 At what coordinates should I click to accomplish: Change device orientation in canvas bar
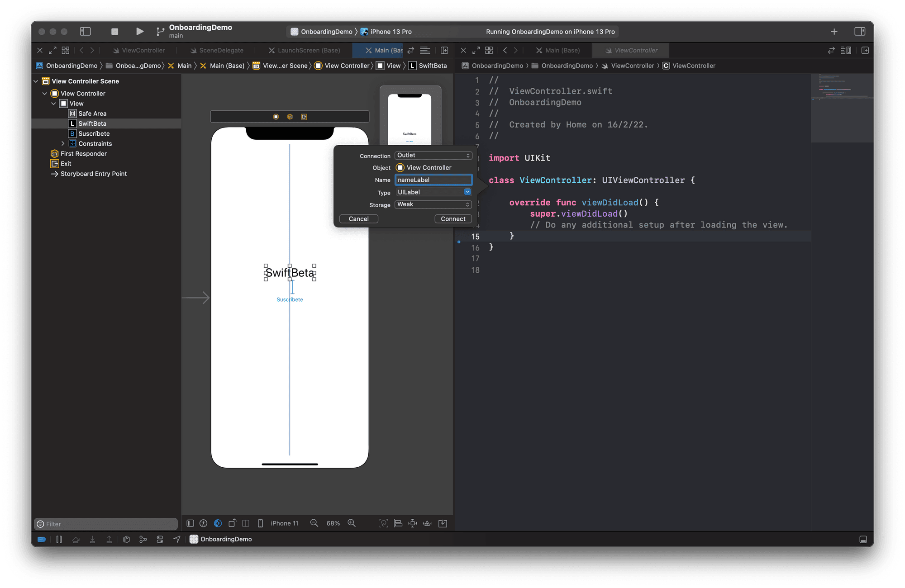[x=232, y=523]
